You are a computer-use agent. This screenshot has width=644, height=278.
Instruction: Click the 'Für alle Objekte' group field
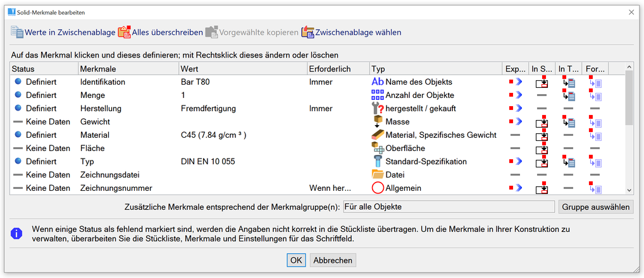(449, 207)
